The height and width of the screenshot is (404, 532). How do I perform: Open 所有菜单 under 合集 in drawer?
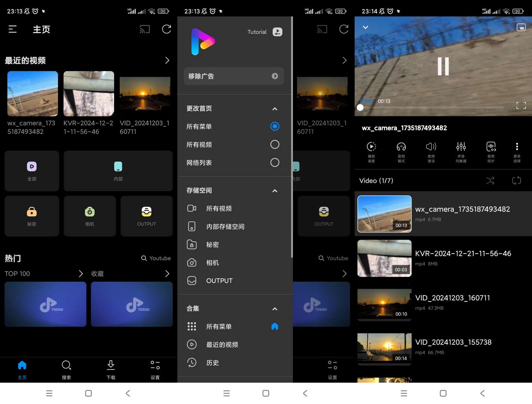coord(235,327)
